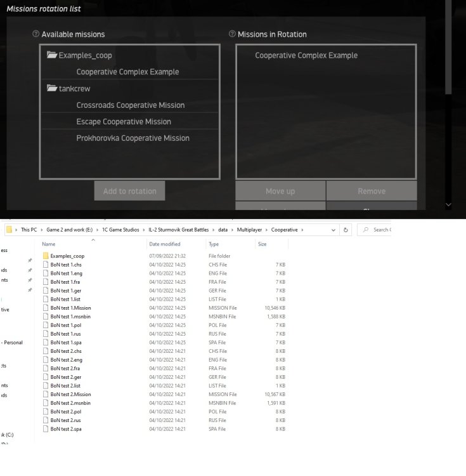
Task: Click help icon beside Missions in Rotation
Action: [232, 34]
